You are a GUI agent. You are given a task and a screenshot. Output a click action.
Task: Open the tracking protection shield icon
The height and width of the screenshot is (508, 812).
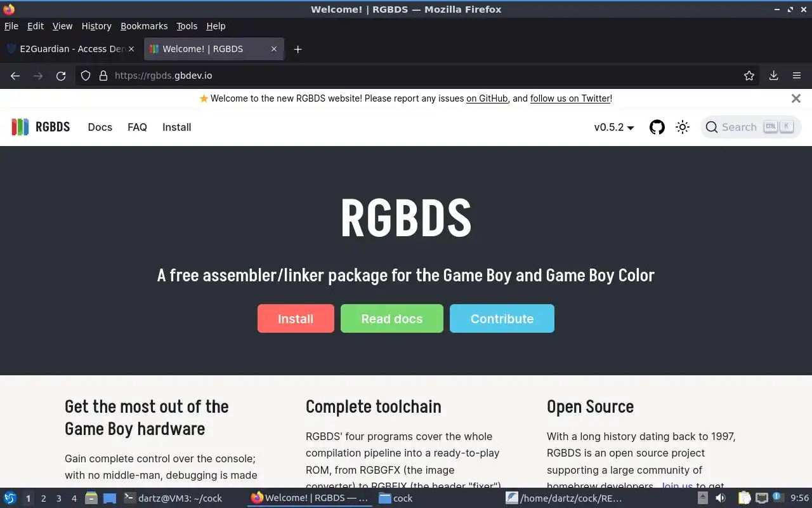click(x=86, y=76)
